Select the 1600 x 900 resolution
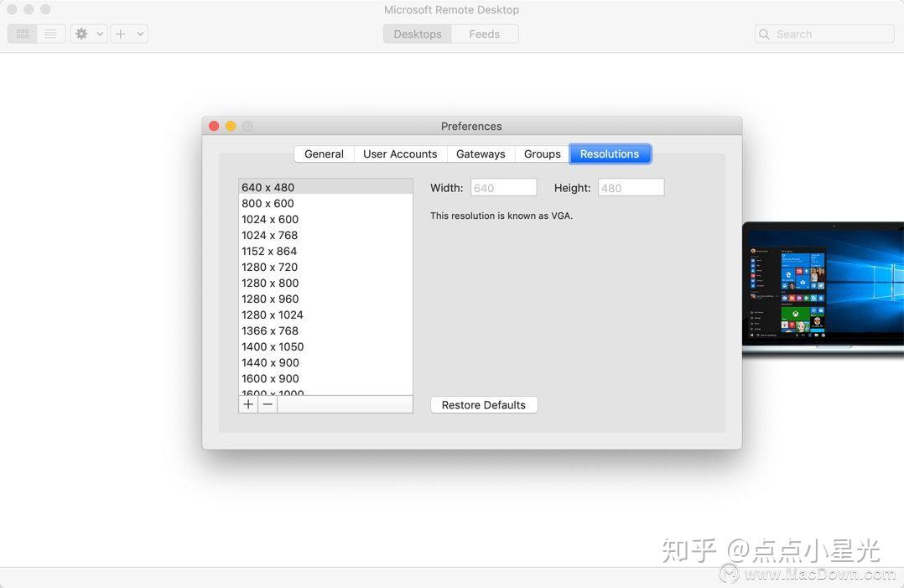Screen dimensions: 904x588 click(325, 379)
